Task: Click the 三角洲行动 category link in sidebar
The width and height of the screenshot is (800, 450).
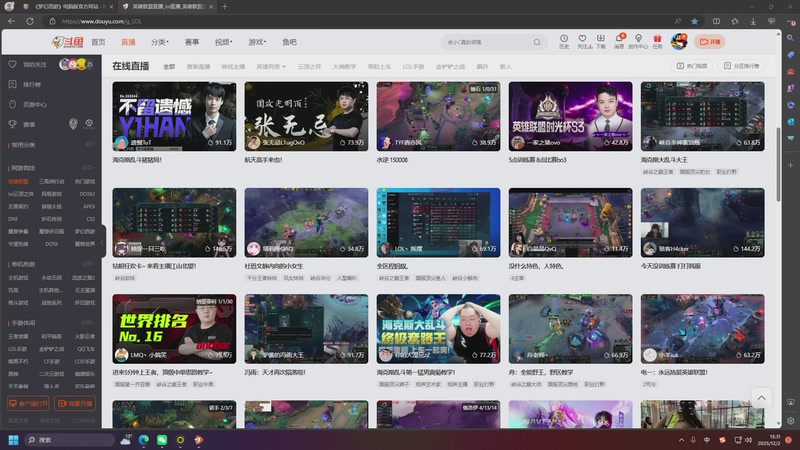Action: tap(52, 182)
